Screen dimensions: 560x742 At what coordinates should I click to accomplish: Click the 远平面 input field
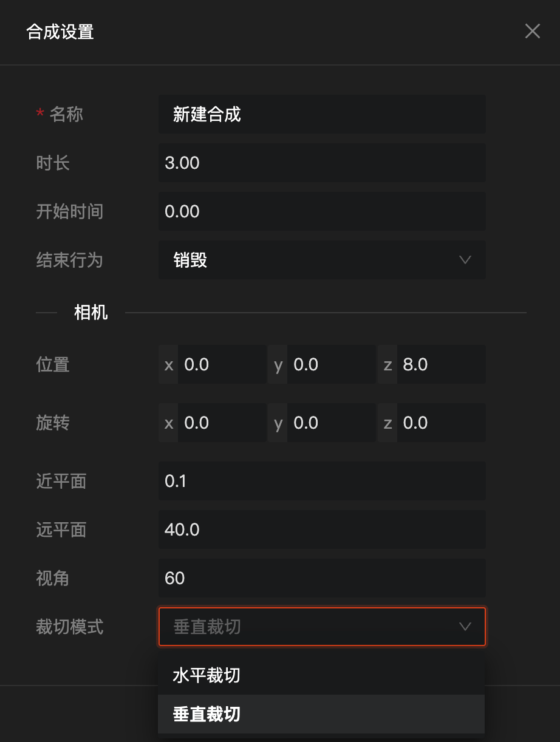click(322, 529)
